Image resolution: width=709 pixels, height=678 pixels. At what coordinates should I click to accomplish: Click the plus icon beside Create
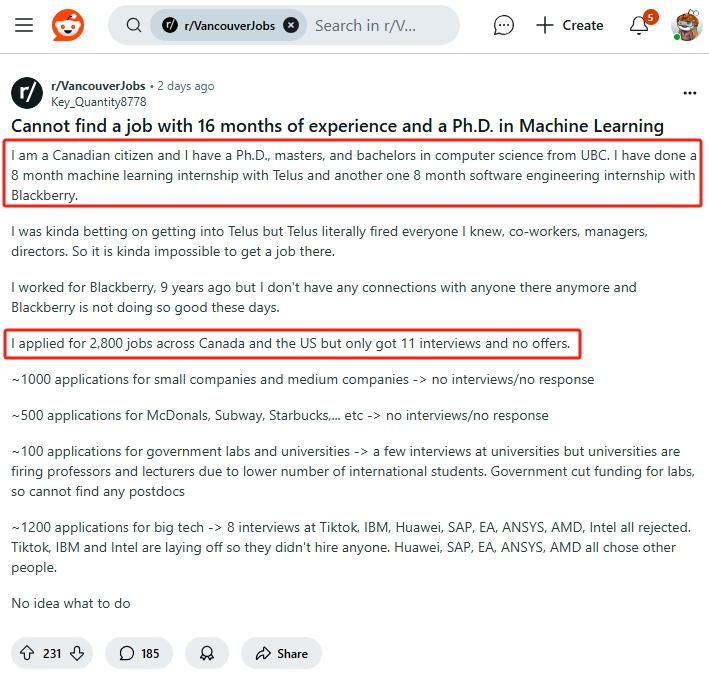[545, 25]
